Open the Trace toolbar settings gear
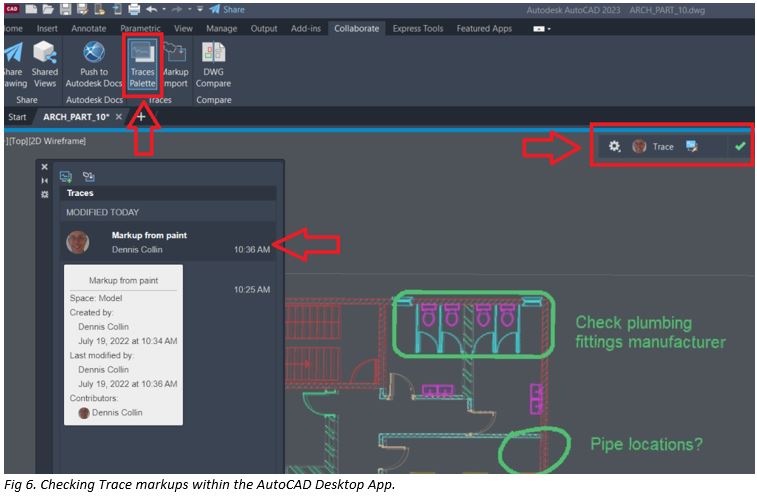The height and width of the screenshot is (498, 757). [x=614, y=146]
